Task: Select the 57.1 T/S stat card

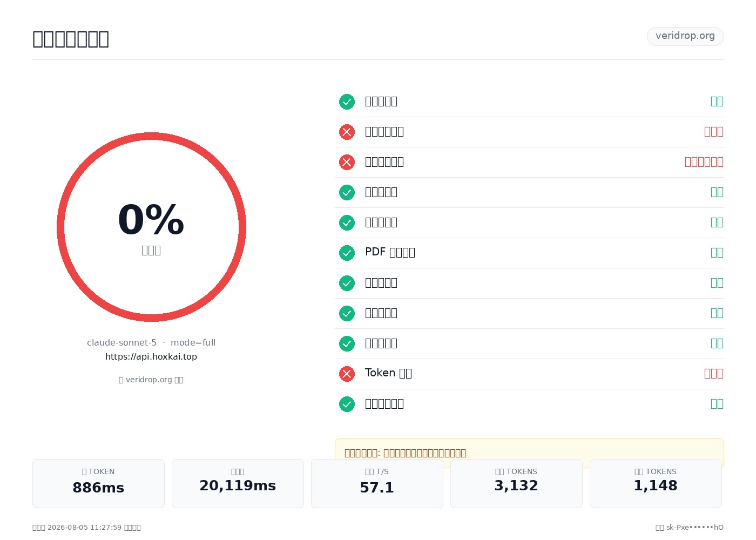Action: coord(377,483)
